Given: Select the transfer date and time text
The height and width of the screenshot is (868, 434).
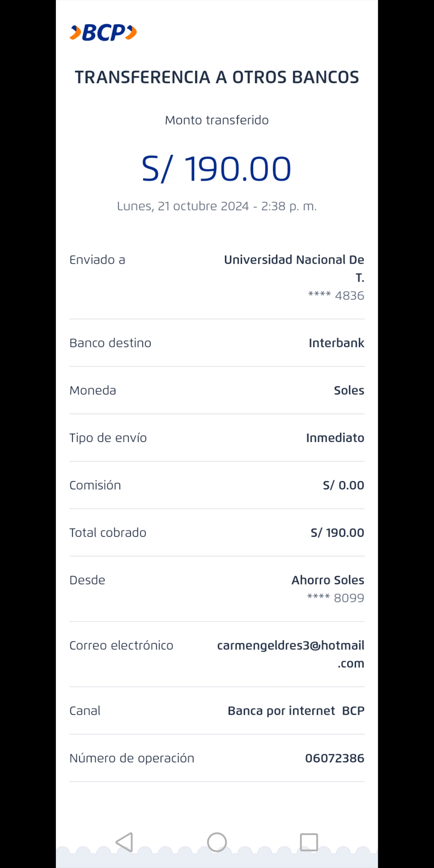Looking at the screenshot, I should pos(217,206).
